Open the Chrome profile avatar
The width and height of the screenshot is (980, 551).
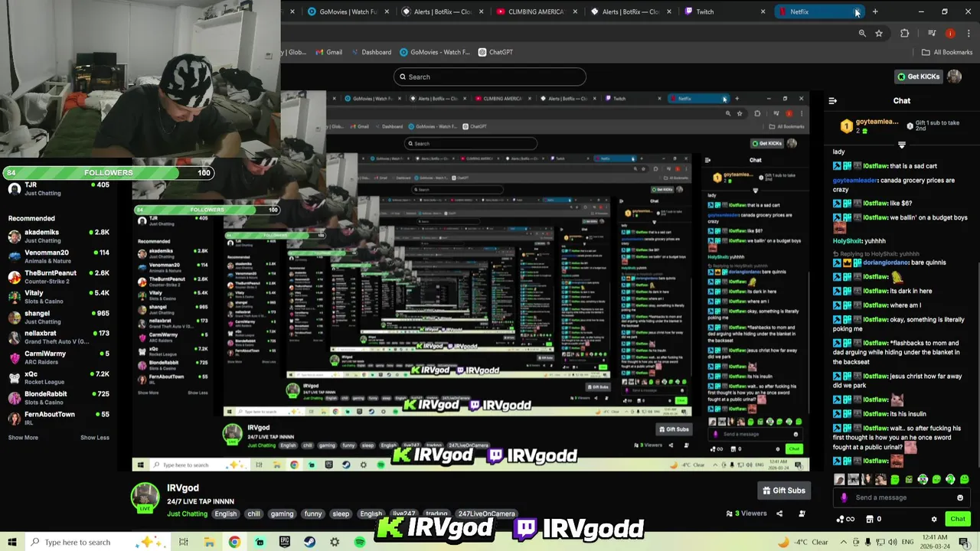coord(950,33)
